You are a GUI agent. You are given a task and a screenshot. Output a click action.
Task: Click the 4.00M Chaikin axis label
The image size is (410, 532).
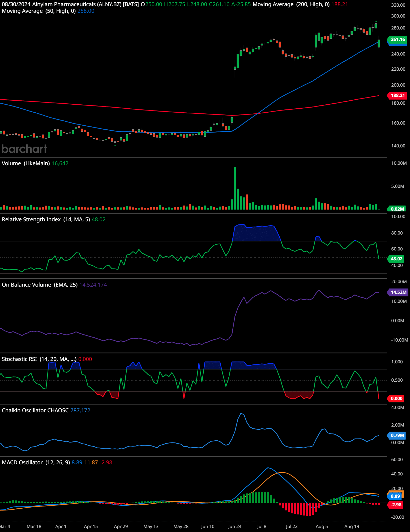[x=398, y=408]
